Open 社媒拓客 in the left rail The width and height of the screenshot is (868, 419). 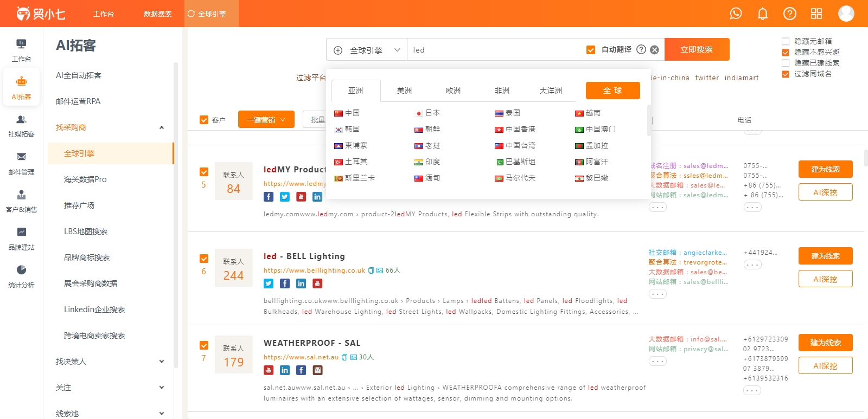[21, 126]
